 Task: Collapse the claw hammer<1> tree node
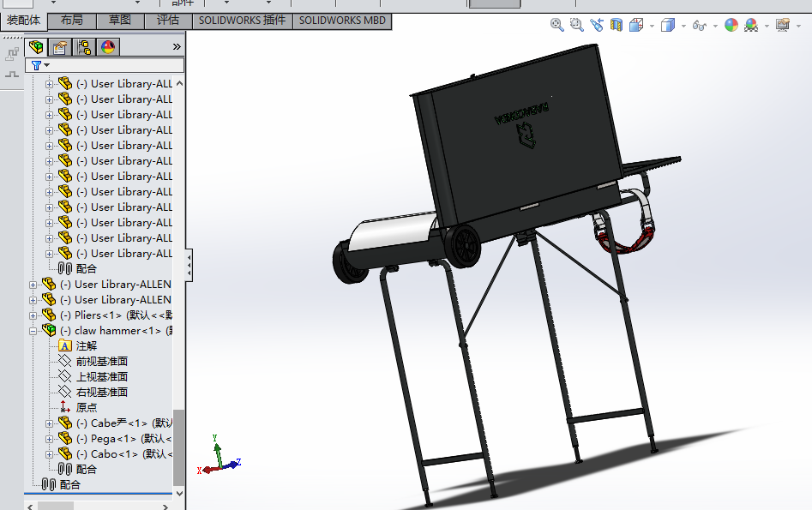[x=33, y=331]
